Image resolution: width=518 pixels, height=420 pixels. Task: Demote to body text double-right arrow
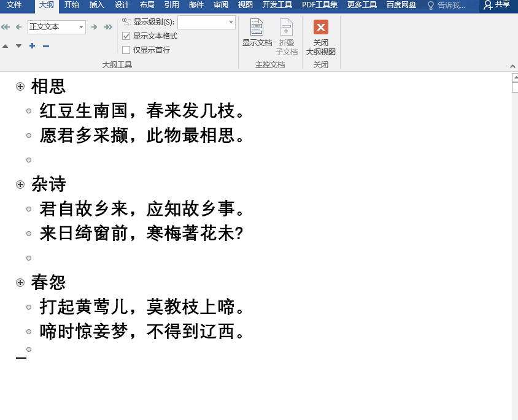click(x=108, y=27)
